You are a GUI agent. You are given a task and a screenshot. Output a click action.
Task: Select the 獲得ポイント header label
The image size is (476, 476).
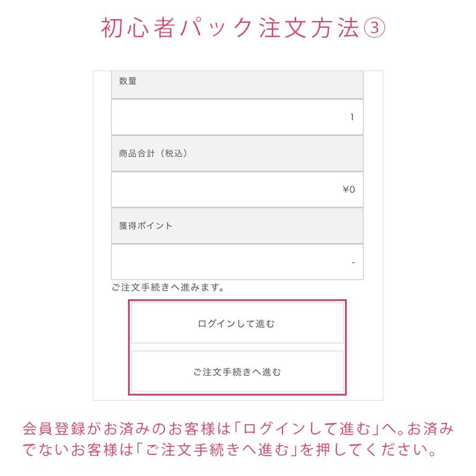click(x=146, y=226)
